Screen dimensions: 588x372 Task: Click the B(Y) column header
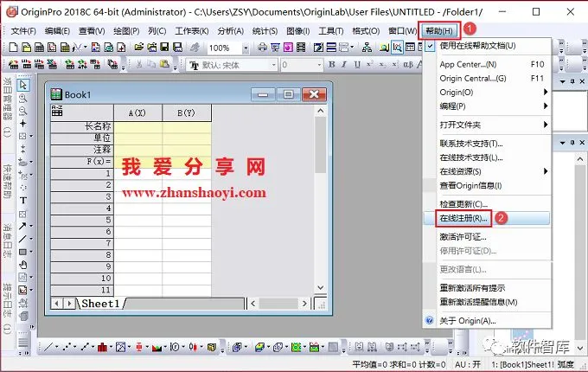(187, 112)
